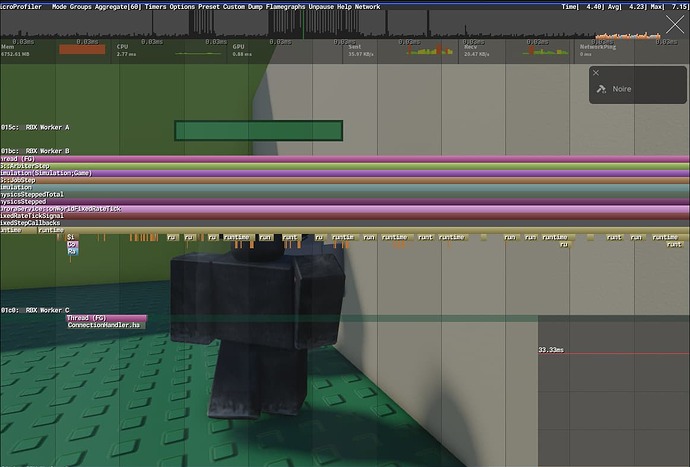Click the green current-frame line in frame history
This screenshot has height=467, width=690.
tap(303, 25)
